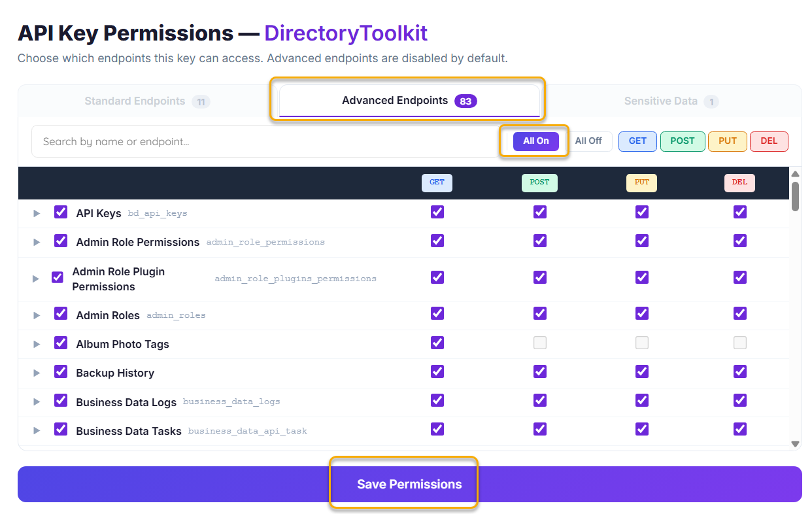Disable GET for Business Data Logs
812x514 pixels.
(437, 400)
